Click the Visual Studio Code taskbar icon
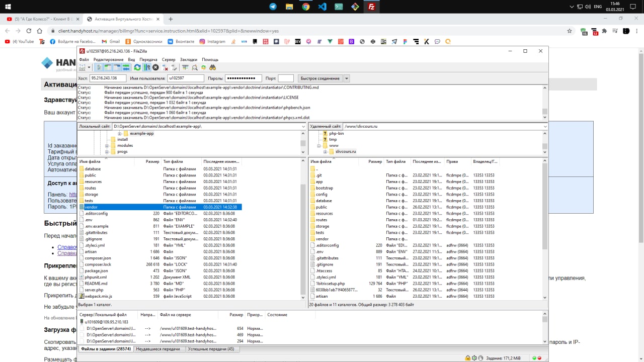644x362 pixels. [322, 7]
